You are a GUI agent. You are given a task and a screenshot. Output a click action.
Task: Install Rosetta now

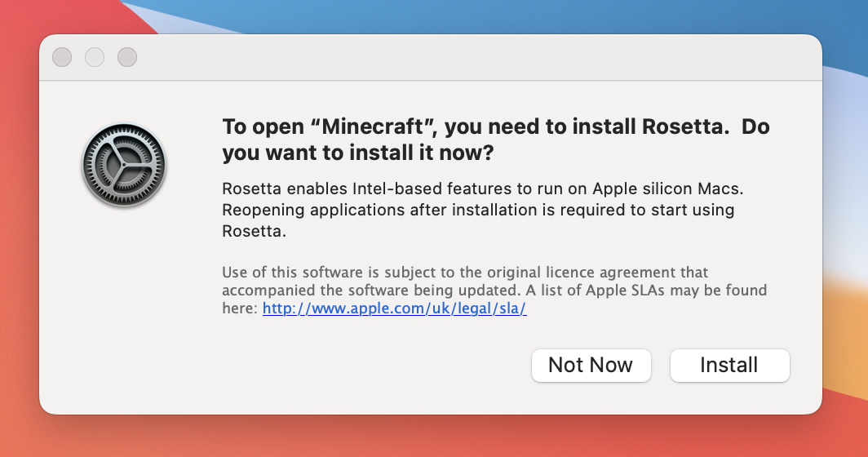[x=729, y=365]
